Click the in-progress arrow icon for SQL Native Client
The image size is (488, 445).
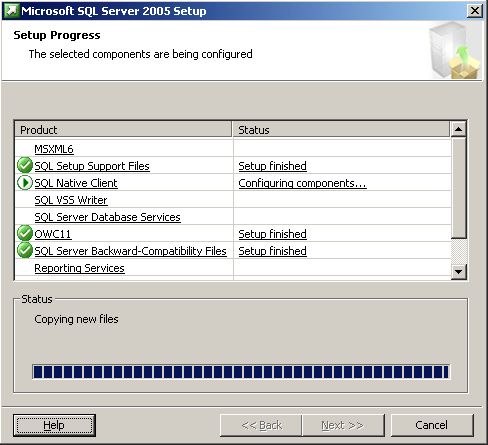25,183
